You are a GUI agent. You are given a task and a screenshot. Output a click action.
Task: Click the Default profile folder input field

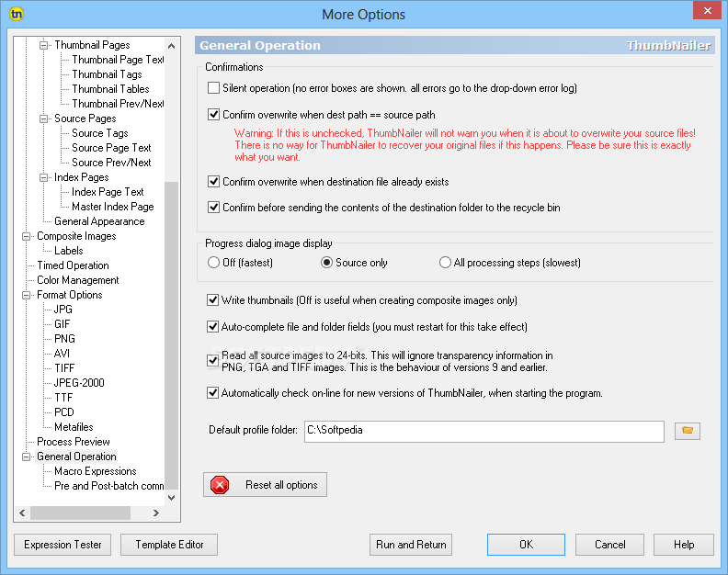coord(484,431)
